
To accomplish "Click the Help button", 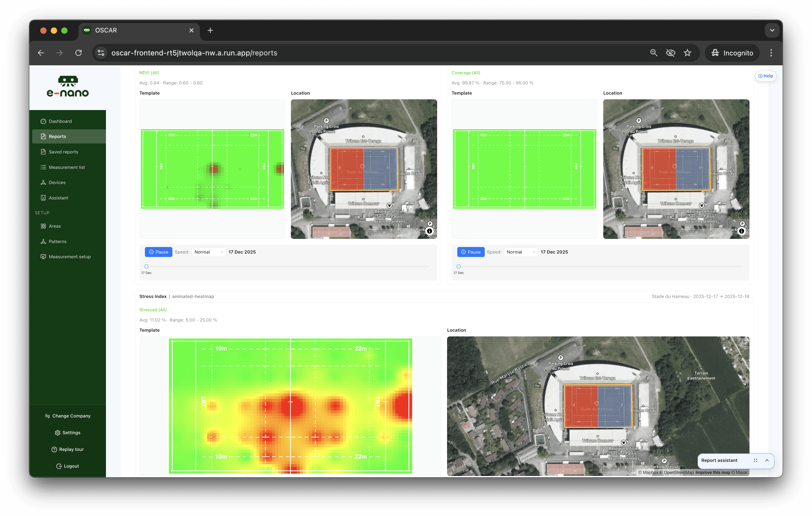I will 765,76.
